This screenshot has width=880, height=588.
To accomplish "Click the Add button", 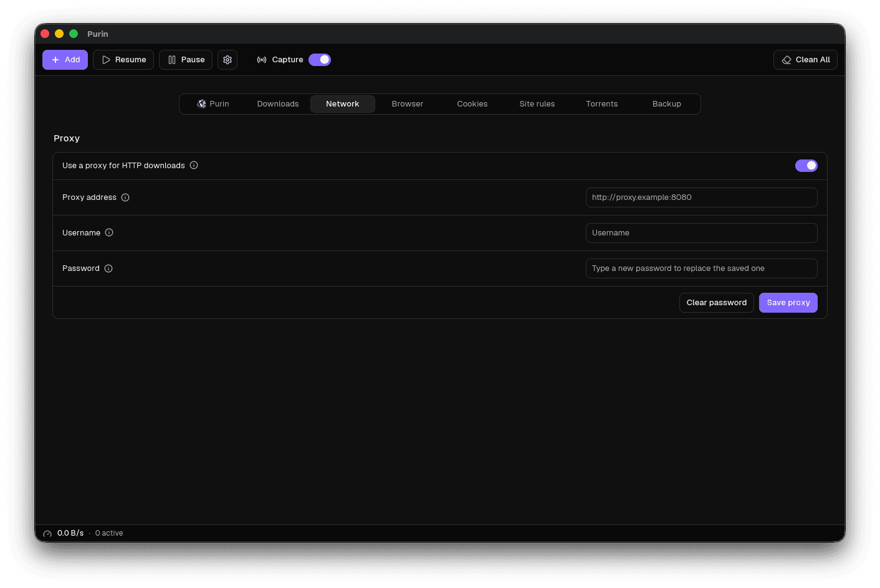I will (65, 60).
